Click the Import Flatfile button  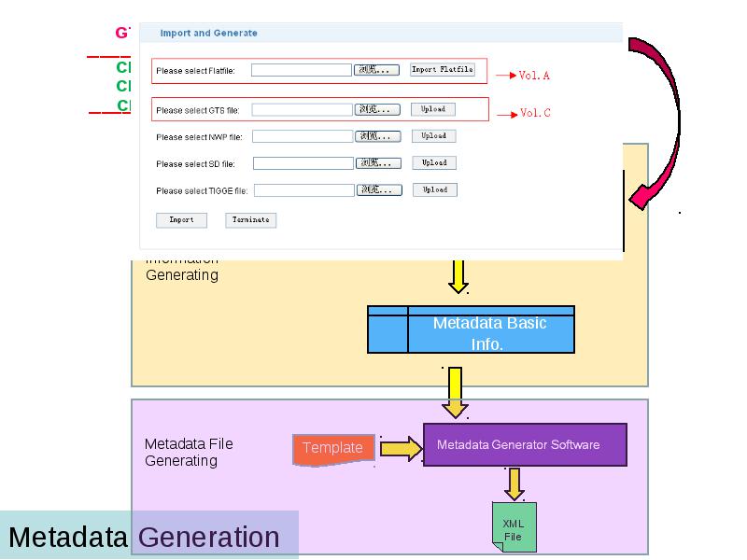pos(442,69)
